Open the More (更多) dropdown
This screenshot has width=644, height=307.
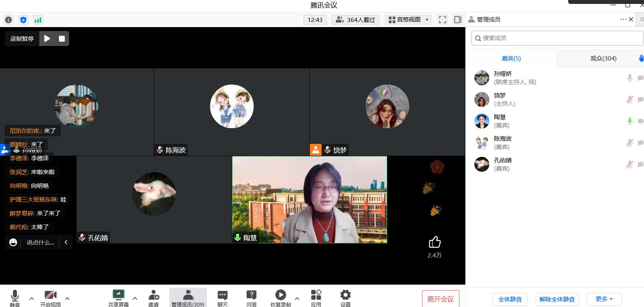[x=604, y=299]
